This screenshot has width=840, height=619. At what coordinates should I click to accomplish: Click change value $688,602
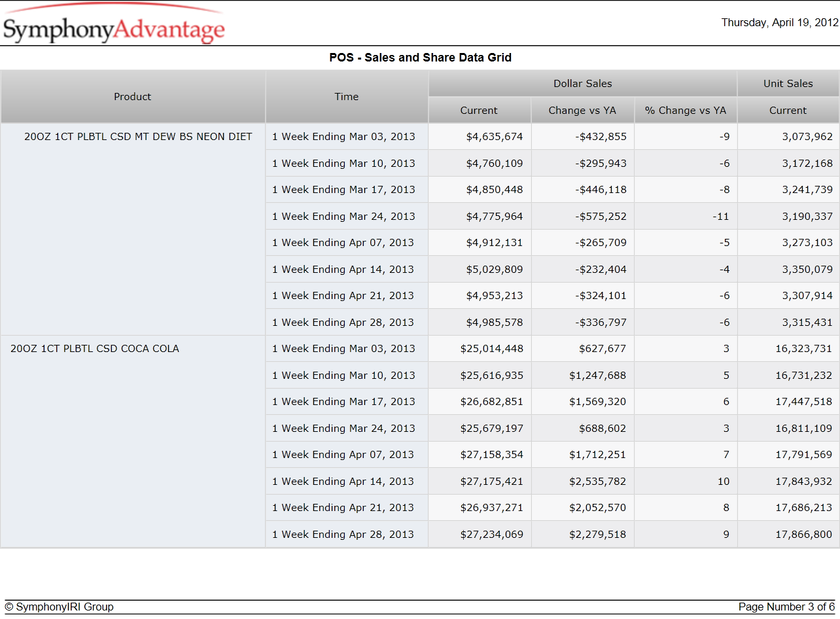(603, 429)
